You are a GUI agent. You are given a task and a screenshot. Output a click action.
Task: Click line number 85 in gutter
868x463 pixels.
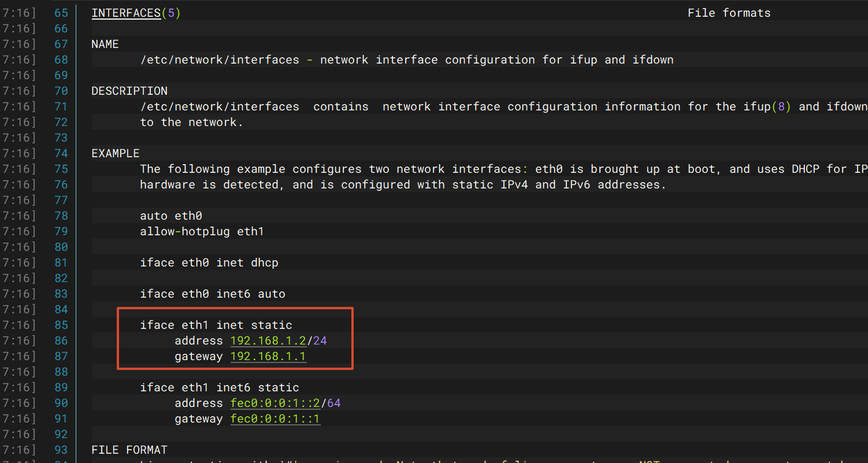click(x=61, y=325)
